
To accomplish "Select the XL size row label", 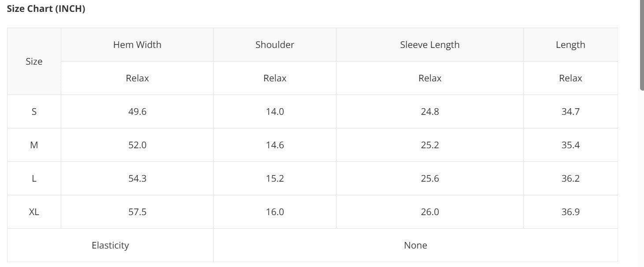I will 34,212.
